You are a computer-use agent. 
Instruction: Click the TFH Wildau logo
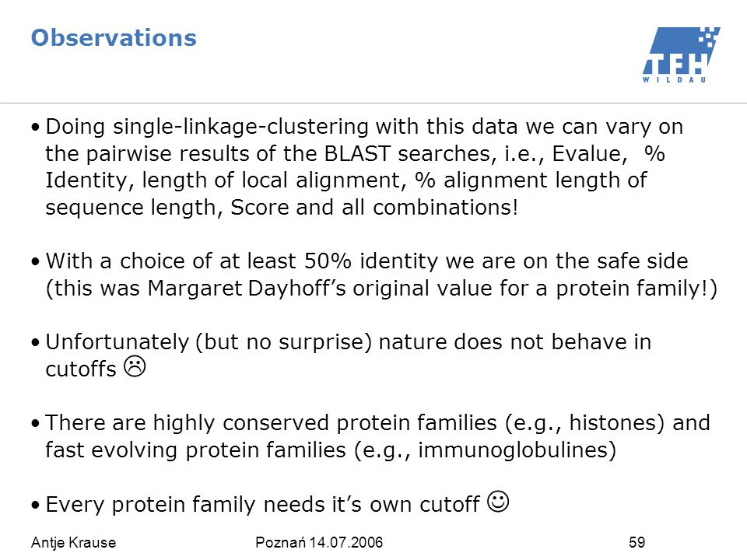click(x=682, y=54)
